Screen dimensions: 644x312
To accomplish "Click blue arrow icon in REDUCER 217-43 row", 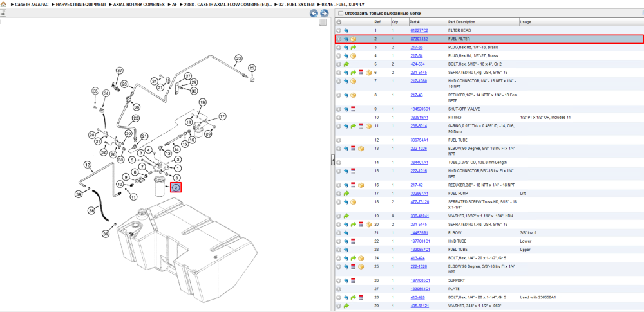I will click(346, 95).
